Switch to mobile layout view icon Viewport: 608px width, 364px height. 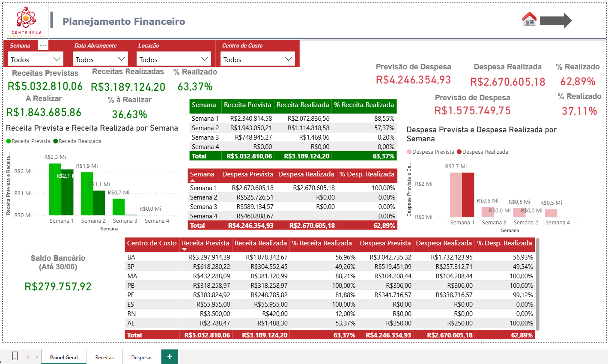tap(15, 356)
